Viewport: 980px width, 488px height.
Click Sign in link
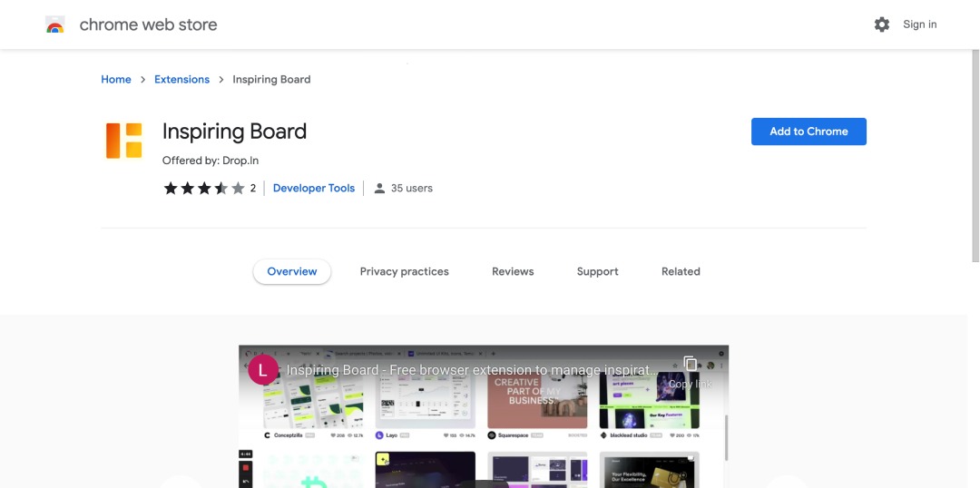click(919, 24)
